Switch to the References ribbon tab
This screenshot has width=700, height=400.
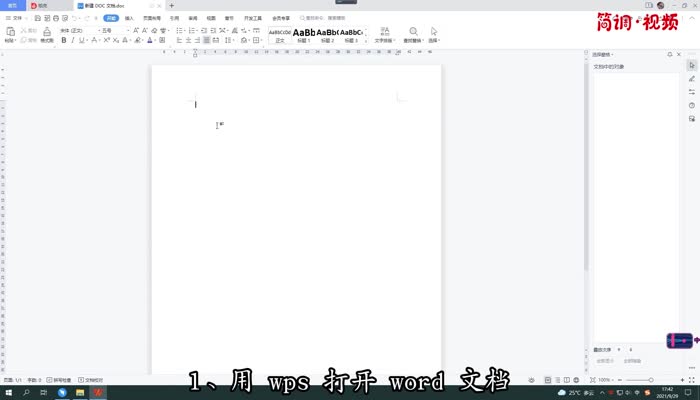(x=175, y=18)
